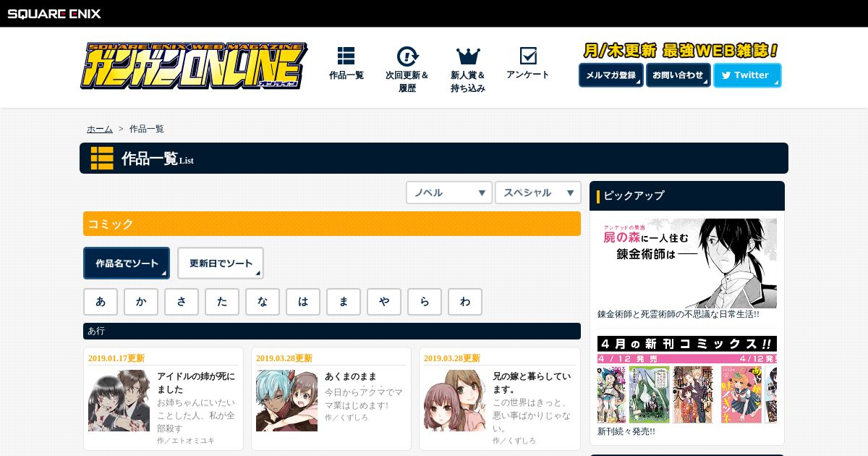Jump to わ row

[465, 302]
